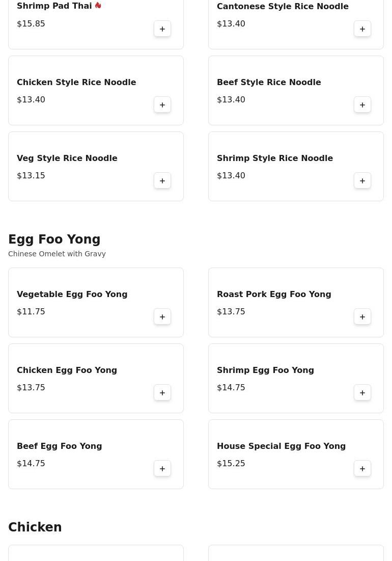
Task: Add Cantonese Style Rice Noodle to cart
Action: (362, 29)
